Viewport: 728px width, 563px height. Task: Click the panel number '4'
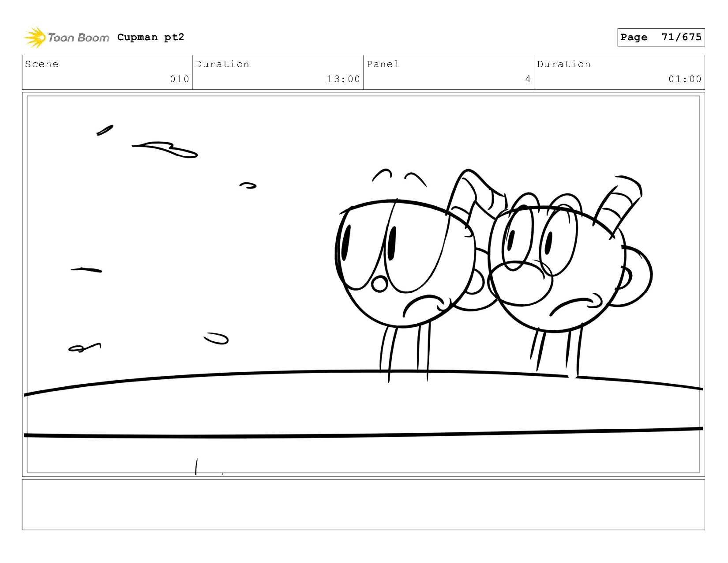point(528,79)
